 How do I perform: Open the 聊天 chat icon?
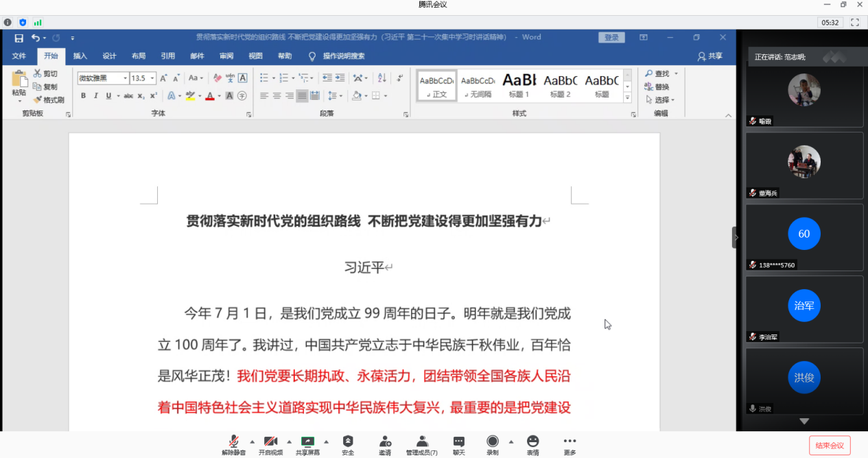[458, 442]
